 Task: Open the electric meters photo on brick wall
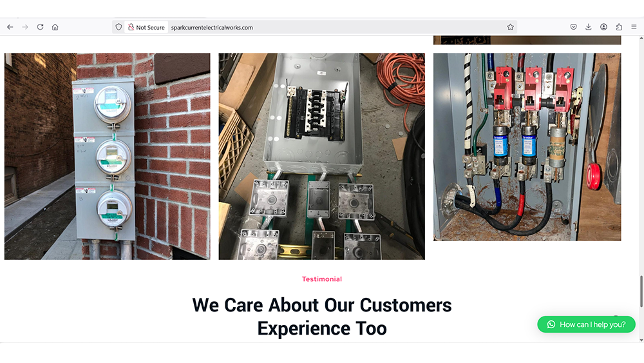click(x=107, y=156)
